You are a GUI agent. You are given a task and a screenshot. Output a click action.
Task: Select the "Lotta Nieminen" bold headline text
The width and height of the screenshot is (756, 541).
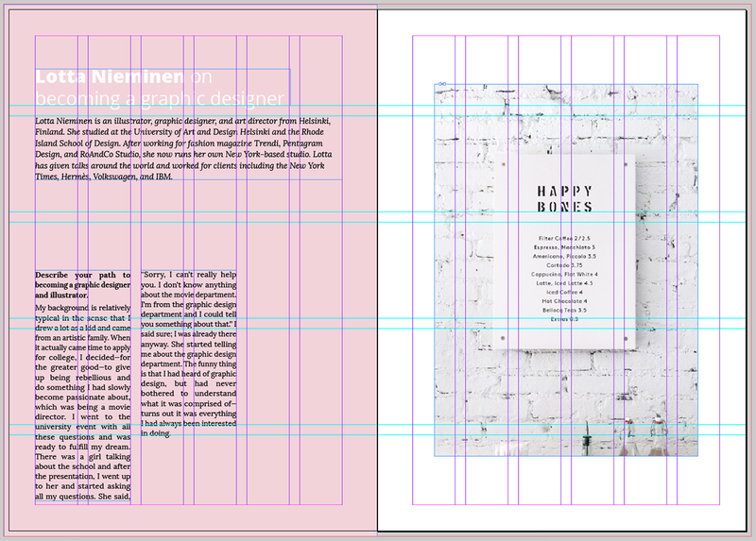coord(109,77)
